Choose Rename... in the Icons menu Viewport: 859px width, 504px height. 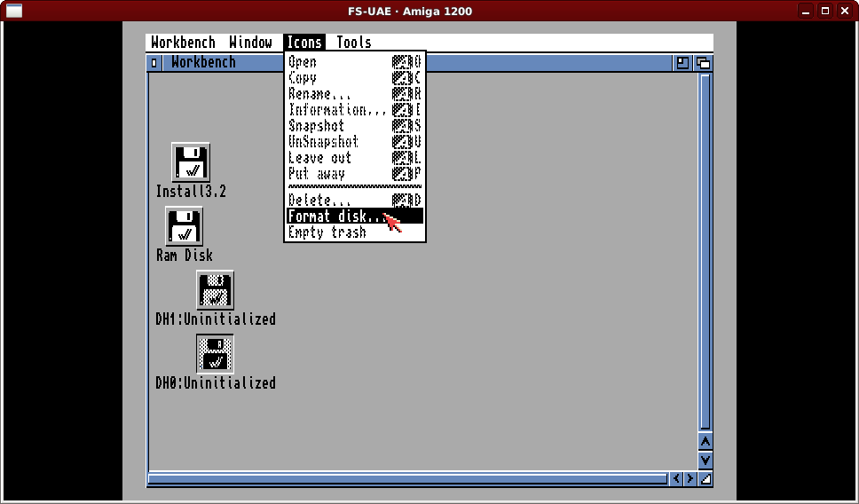(x=355, y=94)
